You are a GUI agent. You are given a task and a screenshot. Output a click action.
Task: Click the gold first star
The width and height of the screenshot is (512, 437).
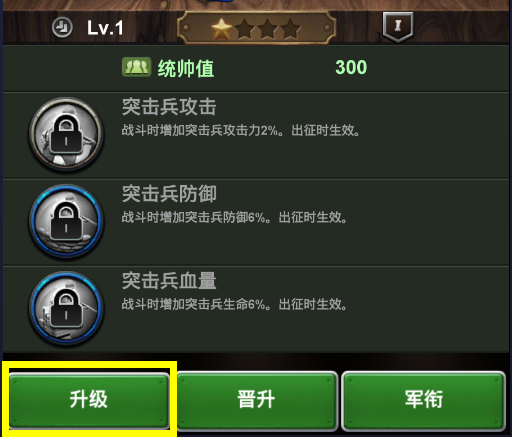pyautogui.click(x=222, y=28)
